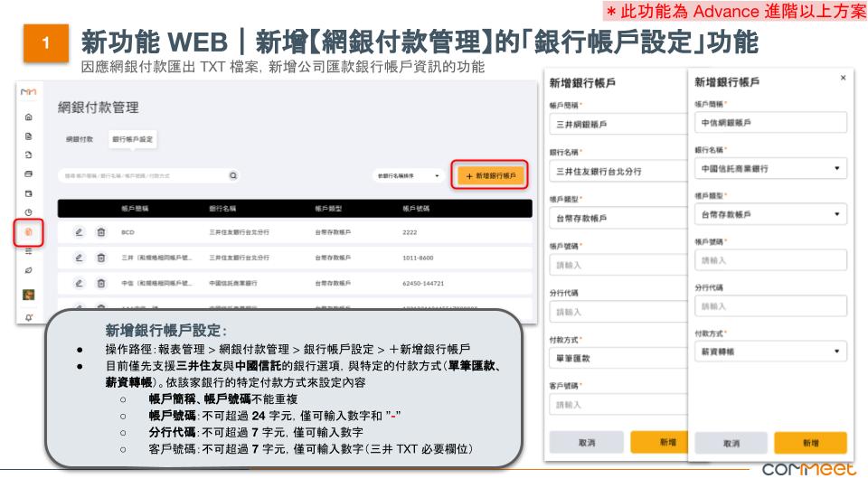Switch to the 銀行帳戶設定 tab
Image resolution: width=868 pixels, height=488 pixels.
[132, 139]
